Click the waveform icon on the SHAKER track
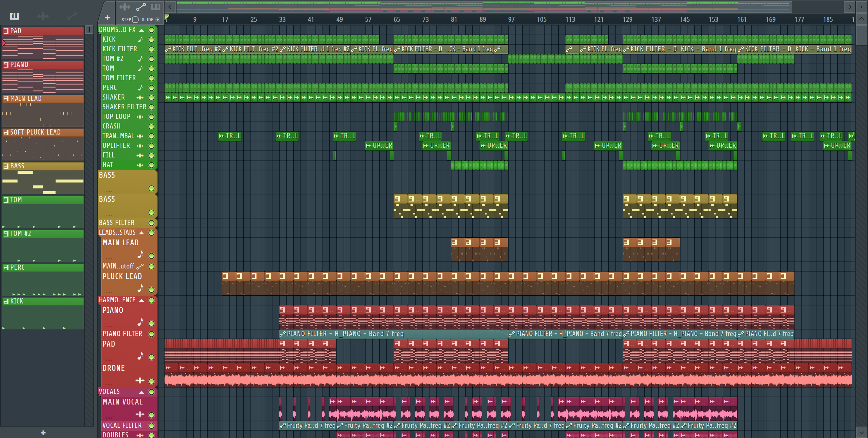 coord(140,97)
